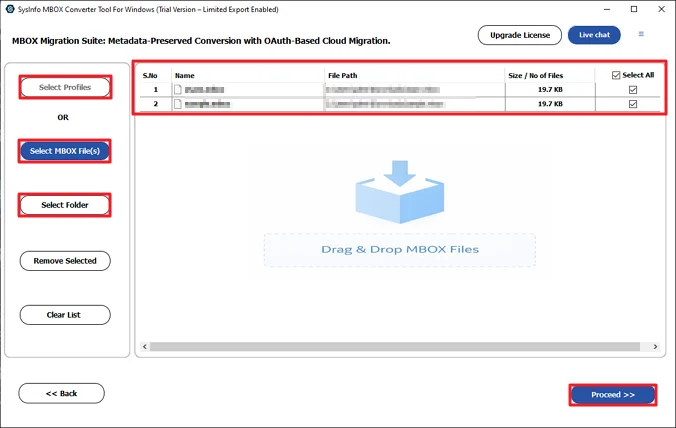The width and height of the screenshot is (676, 428).
Task: Go back with the << Back button
Action: tap(61, 394)
